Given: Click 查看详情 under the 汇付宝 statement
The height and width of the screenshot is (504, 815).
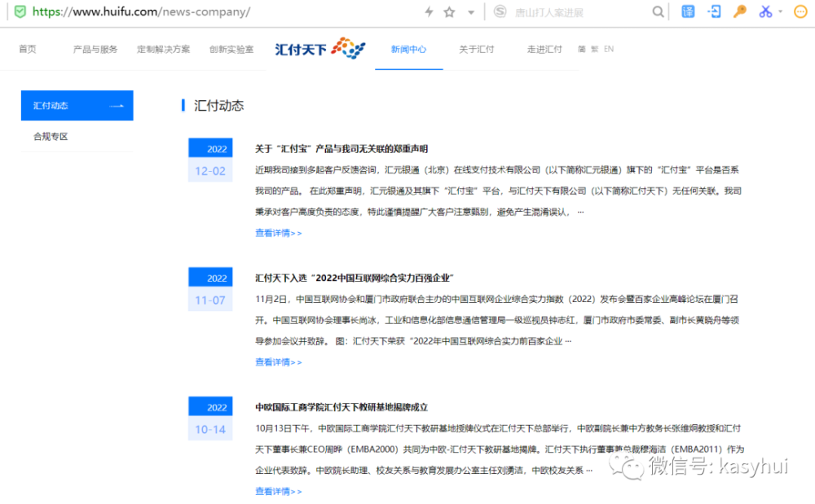Looking at the screenshot, I should [278, 233].
